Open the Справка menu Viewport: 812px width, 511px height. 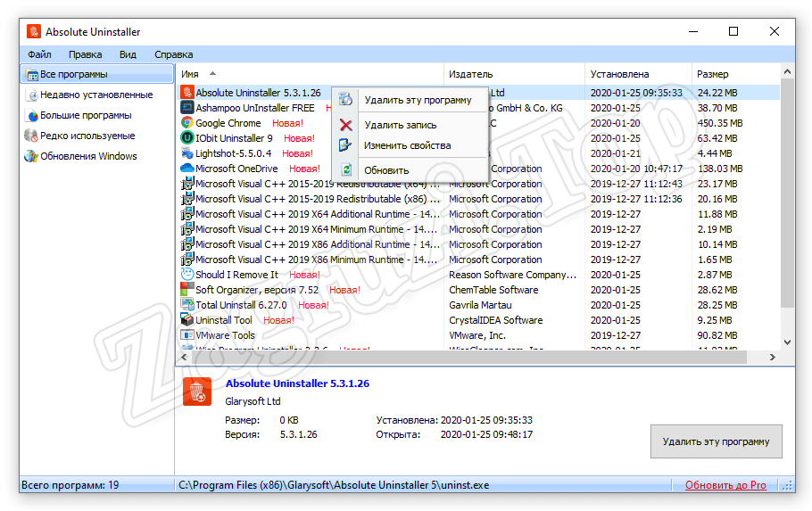coord(173,54)
